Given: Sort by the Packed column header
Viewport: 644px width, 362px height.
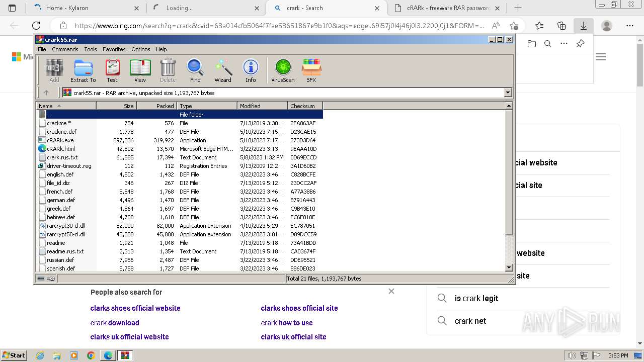Looking at the screenshot, I should (156, 106).
